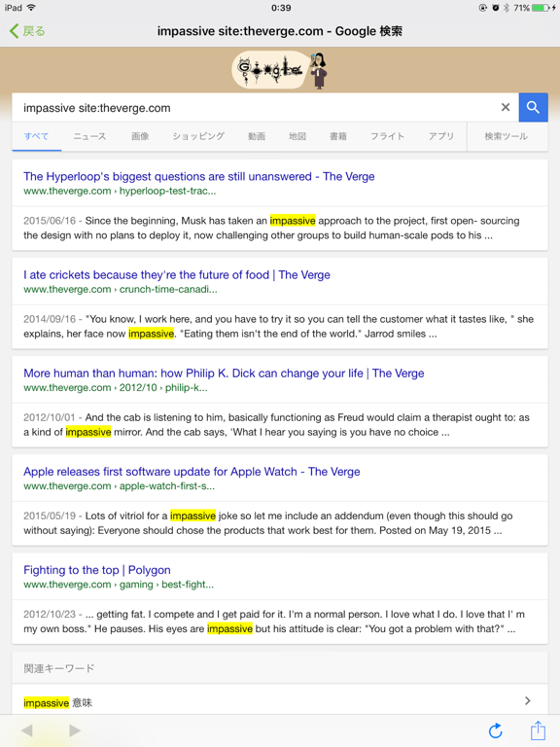Image resolution: width=560 pixels, height=747 pixels.
Task: Tap the battery indicator in status bar
Action: [x=542, y=8]
